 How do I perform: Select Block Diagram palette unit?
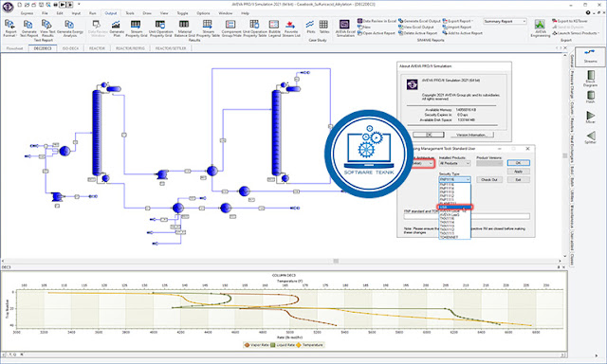tap(590, 78)
